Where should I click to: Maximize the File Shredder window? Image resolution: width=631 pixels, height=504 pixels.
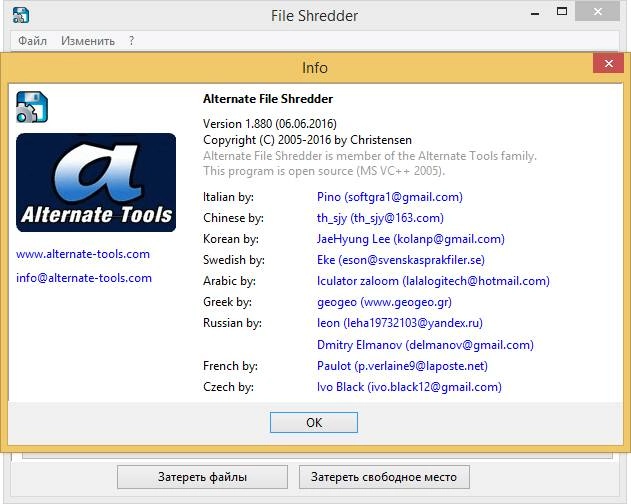click(562, 12)
